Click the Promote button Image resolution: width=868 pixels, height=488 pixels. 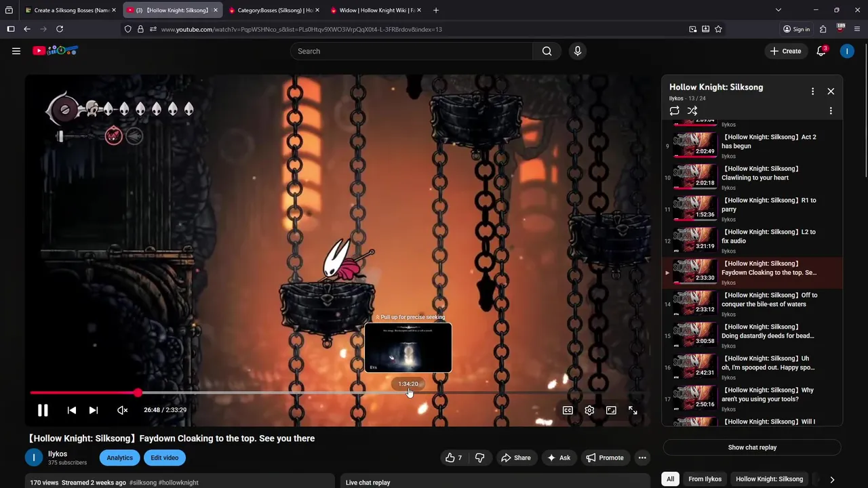tap(605, 457)
